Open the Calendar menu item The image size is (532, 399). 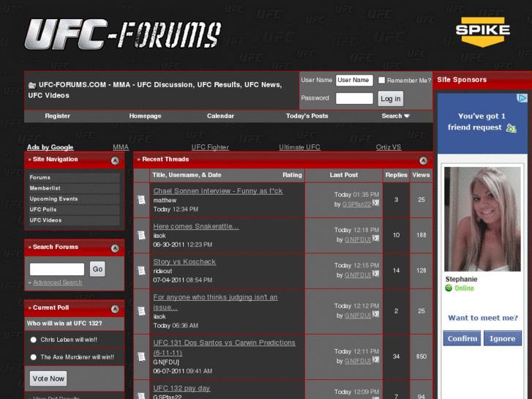220,116
